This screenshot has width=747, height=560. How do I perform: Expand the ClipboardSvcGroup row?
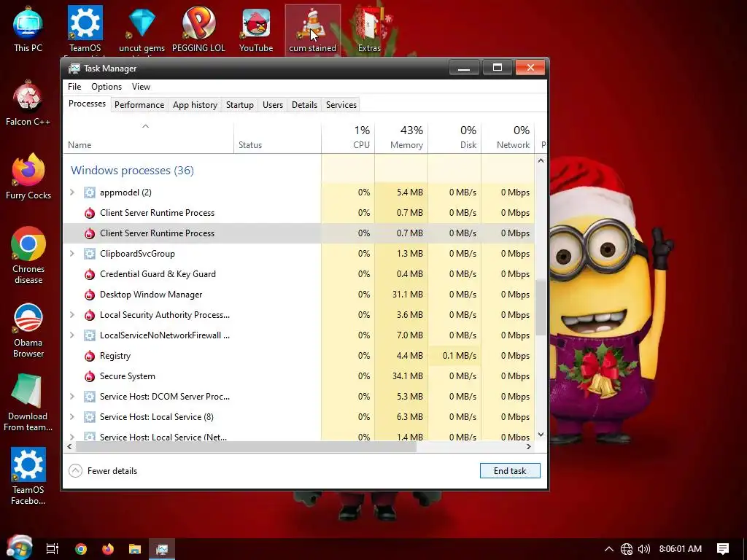click(72, 253)
